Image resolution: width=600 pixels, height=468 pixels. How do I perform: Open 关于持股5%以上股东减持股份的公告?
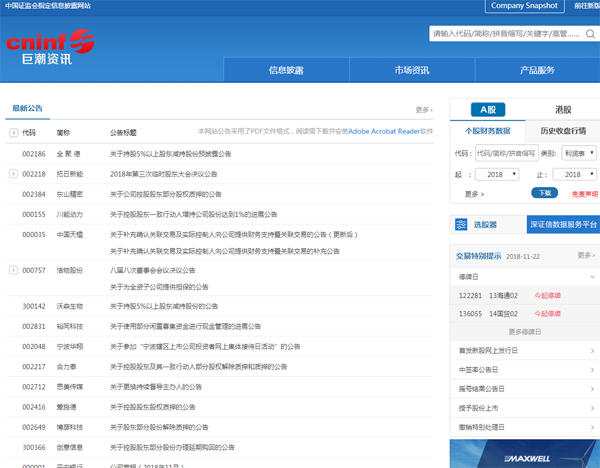click(x=164, y=306)
